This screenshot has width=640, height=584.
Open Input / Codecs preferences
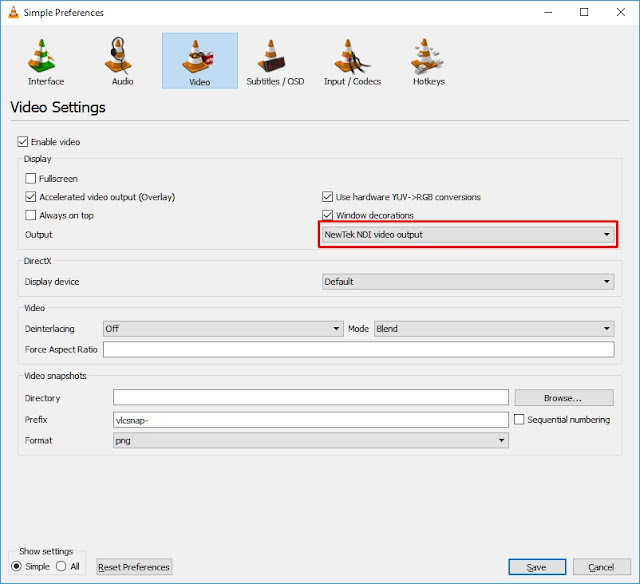[x=352, y=61]
